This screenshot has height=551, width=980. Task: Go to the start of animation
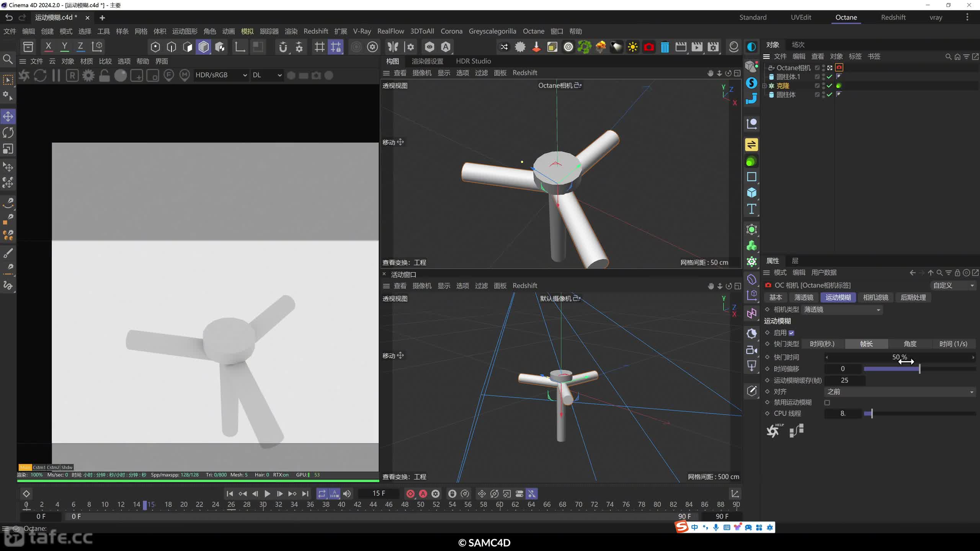pos(229,494)
